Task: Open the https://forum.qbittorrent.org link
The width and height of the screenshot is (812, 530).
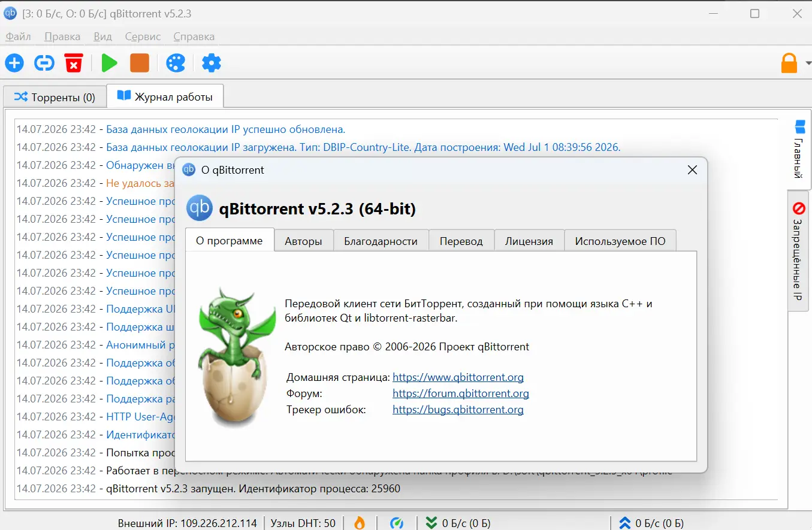Action: (461, 393)
